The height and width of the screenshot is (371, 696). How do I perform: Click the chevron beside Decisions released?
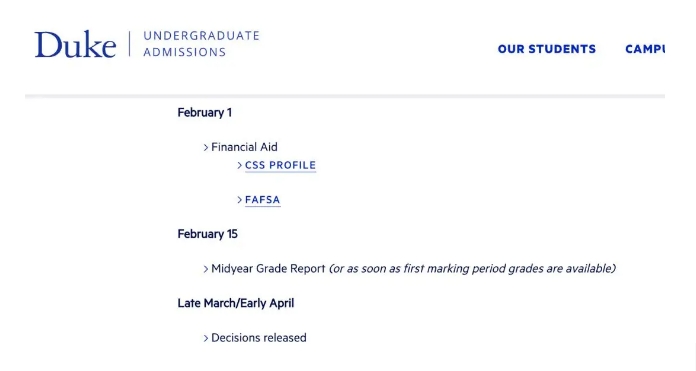[206, 338]
